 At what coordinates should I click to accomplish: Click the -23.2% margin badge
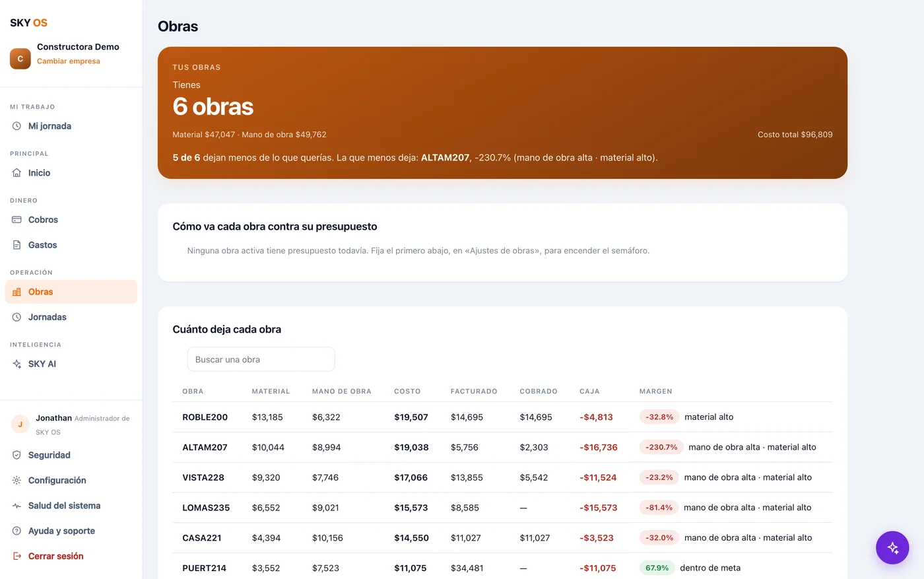(x=659, y=477)
